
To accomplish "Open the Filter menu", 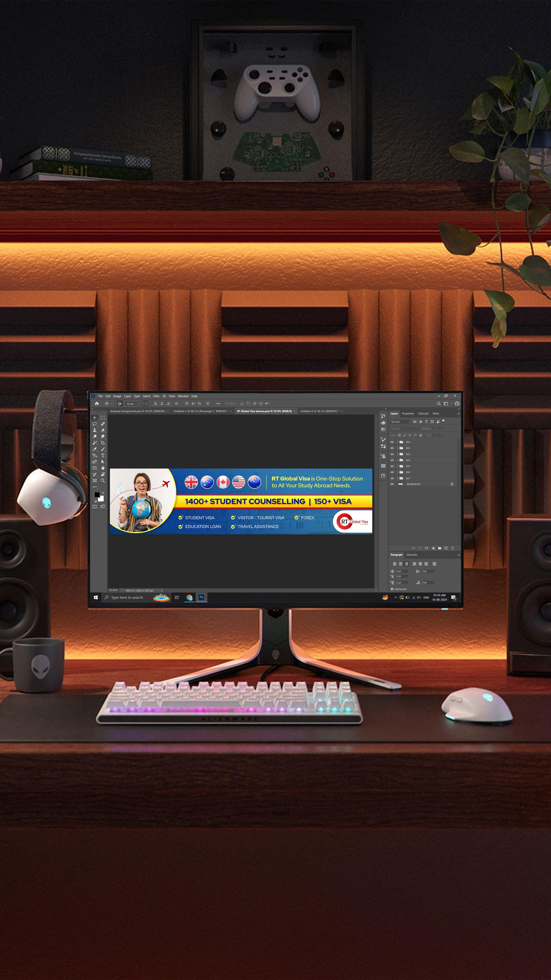I will click(x=156, y=396).
